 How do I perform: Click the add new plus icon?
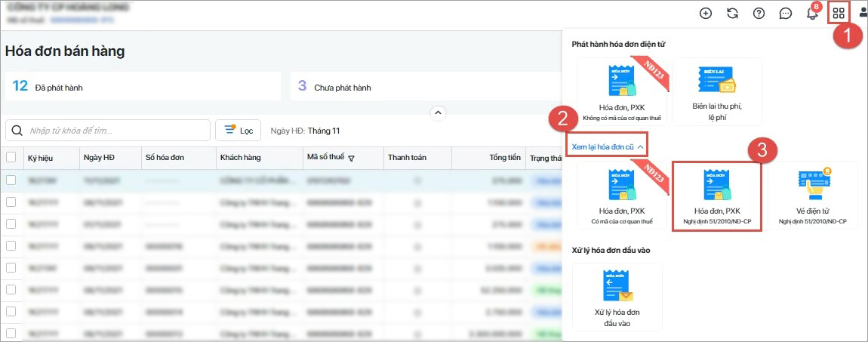click(x=706, y=14)
